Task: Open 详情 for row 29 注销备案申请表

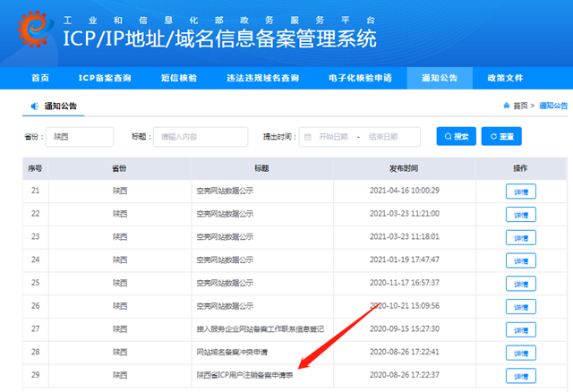Action: coord(520,376)
